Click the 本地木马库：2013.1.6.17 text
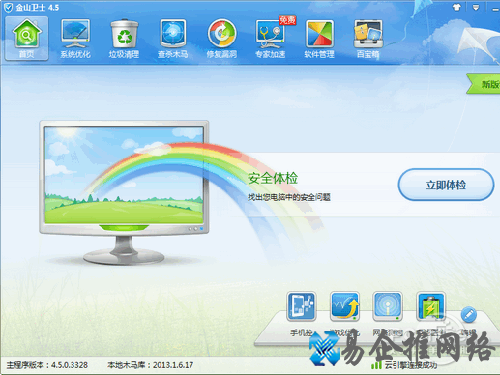 tap(150, 365)
